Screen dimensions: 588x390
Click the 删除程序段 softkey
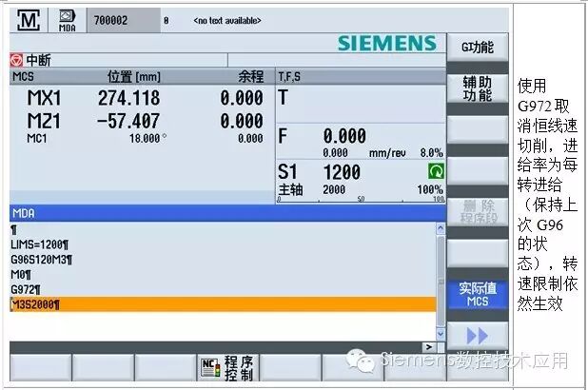(x=478, y=212)
